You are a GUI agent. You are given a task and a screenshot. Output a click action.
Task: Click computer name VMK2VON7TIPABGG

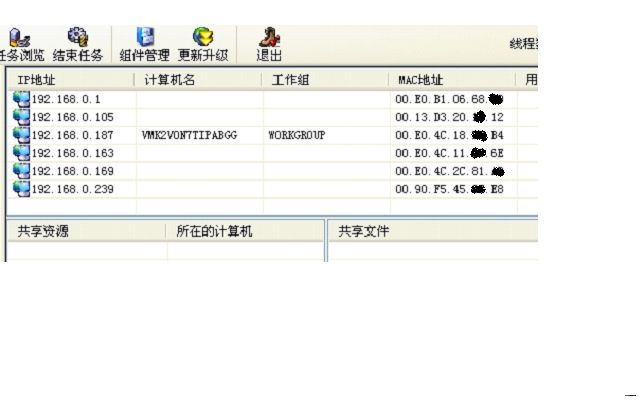[x=189, y=135]
